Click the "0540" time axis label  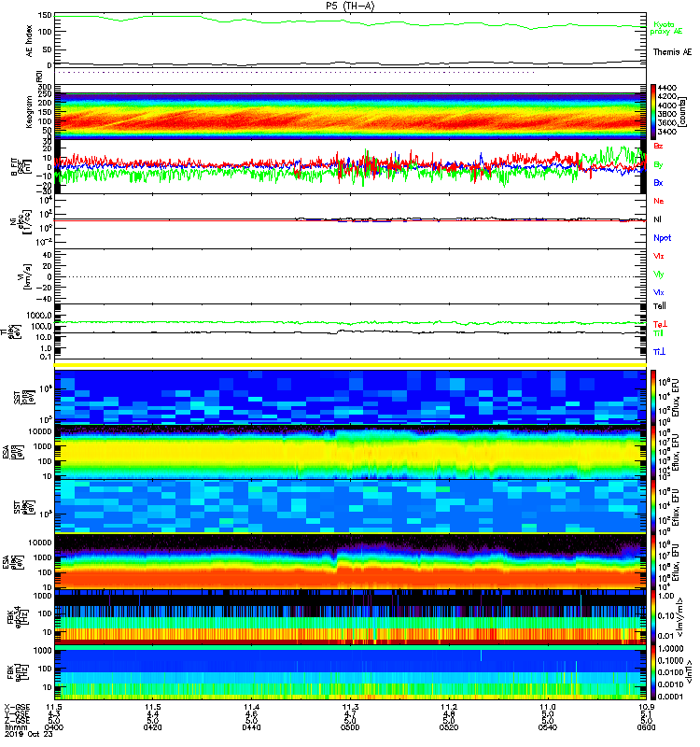pyautogui.click(x=548, y=727)
